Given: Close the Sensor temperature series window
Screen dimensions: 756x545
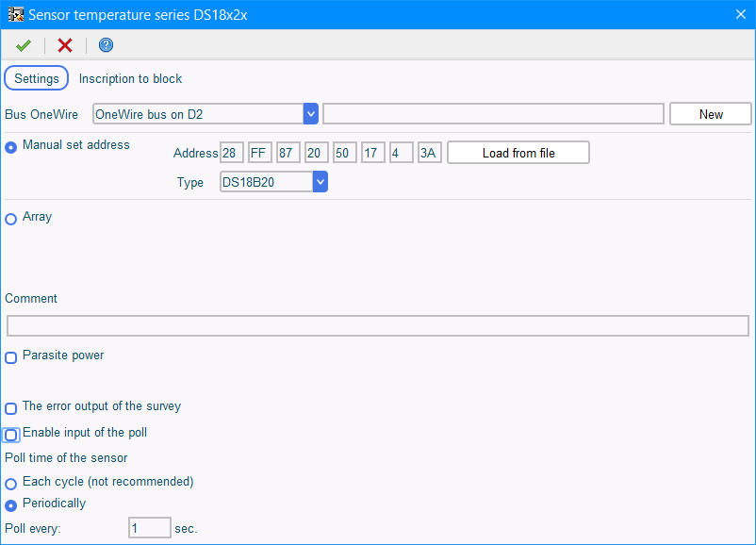Looking at the screenshot, I should tap(741, 14).
